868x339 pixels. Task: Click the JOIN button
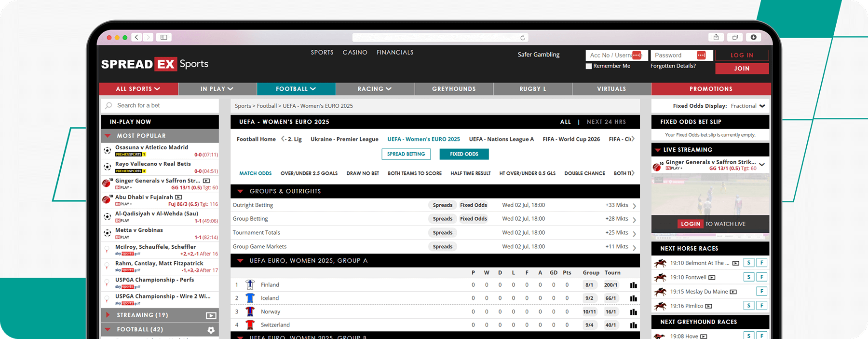pos(742,69)
